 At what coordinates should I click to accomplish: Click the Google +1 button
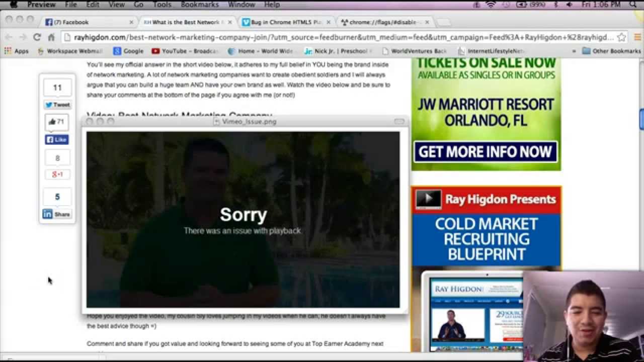[57, 174]
